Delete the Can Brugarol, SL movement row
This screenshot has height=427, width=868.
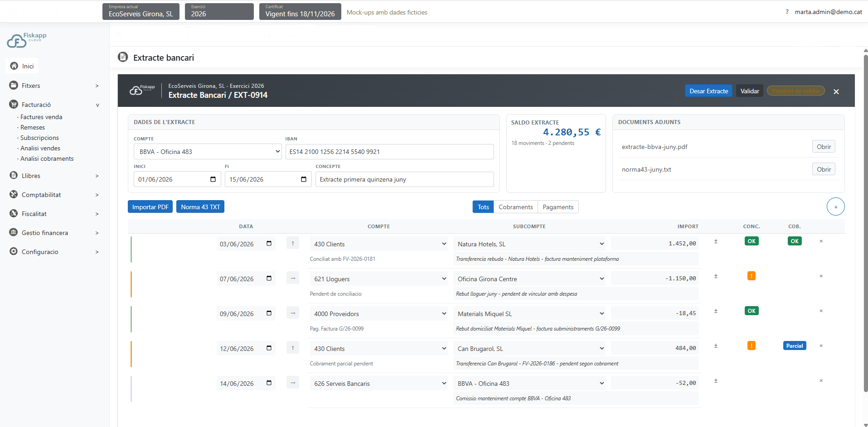pyautogui.click(x=821, y=346)
